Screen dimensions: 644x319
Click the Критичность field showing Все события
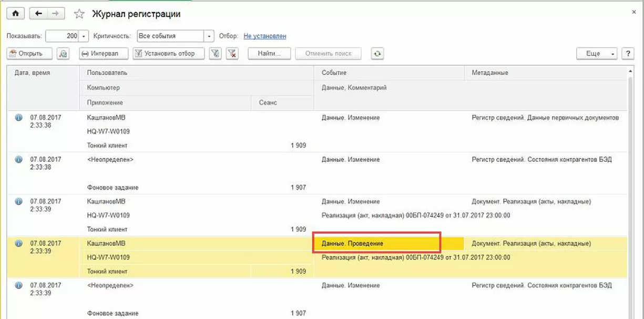[x=170, y=36]
